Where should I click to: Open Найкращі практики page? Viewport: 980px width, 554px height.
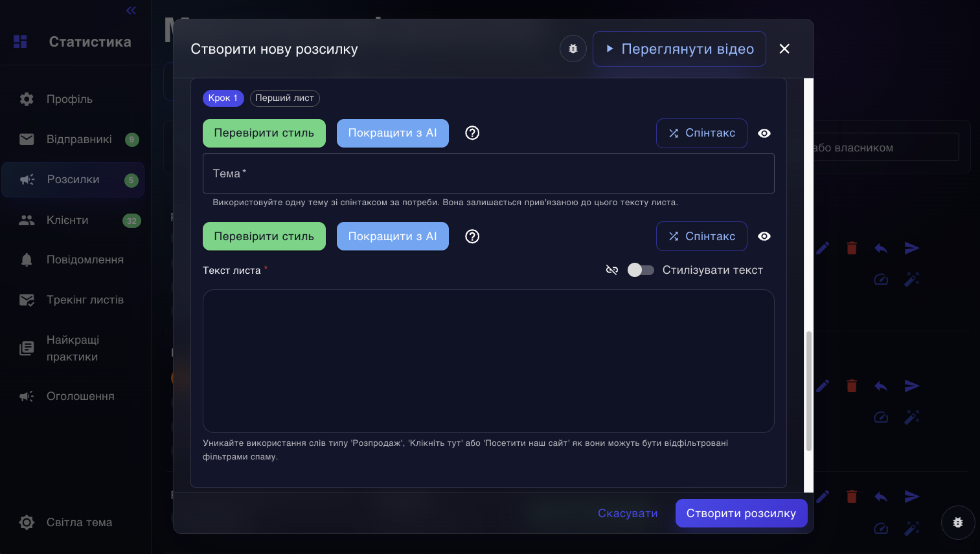(73, 348)
